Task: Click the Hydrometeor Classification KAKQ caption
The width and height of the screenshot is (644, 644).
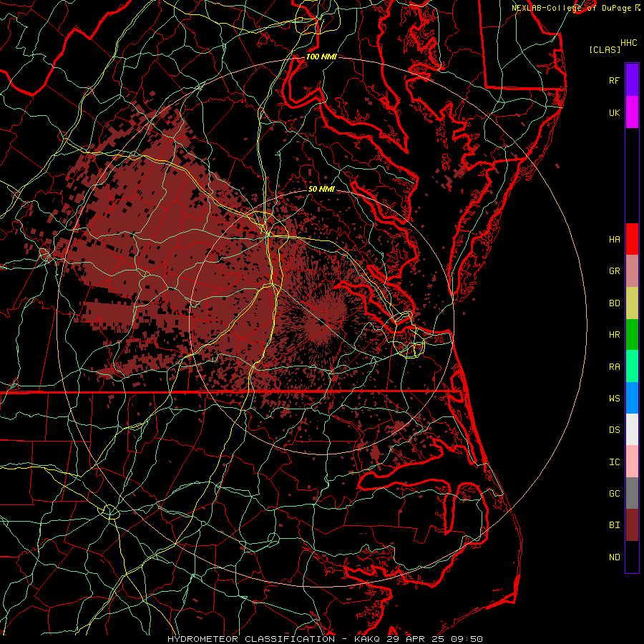Action: 325,639
